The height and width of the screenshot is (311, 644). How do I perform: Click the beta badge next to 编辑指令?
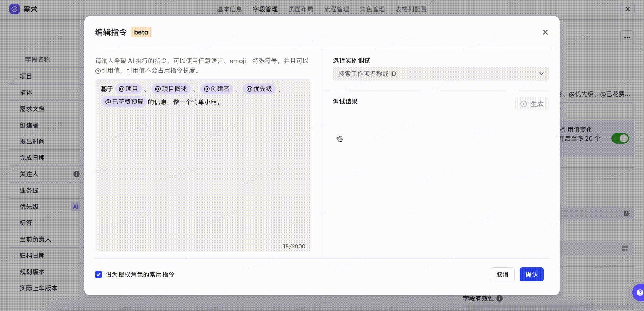[141, 32]
